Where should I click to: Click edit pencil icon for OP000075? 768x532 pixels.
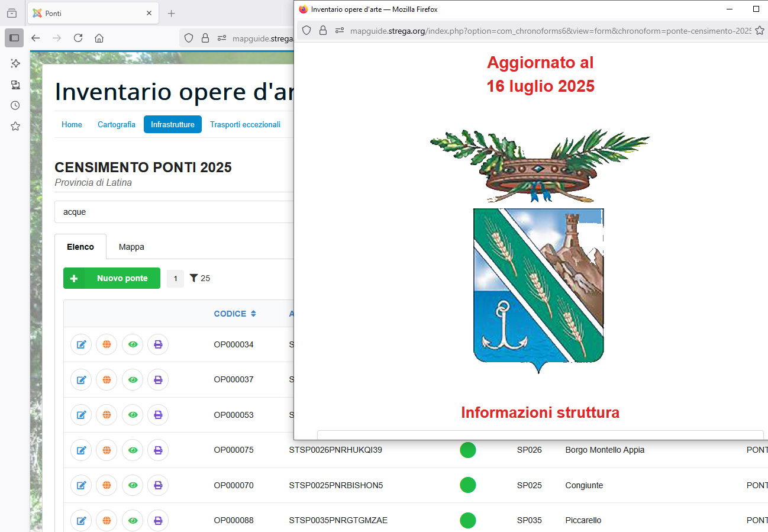(x=81, y=450)
